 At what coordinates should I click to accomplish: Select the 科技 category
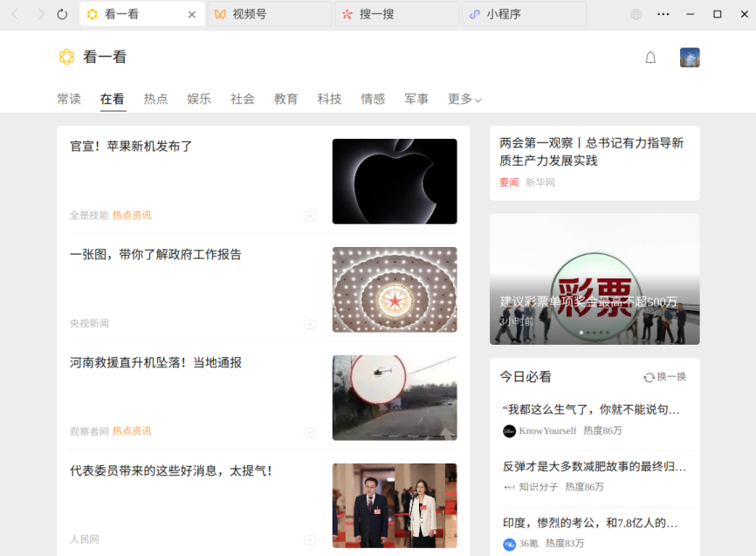(329, 100)
